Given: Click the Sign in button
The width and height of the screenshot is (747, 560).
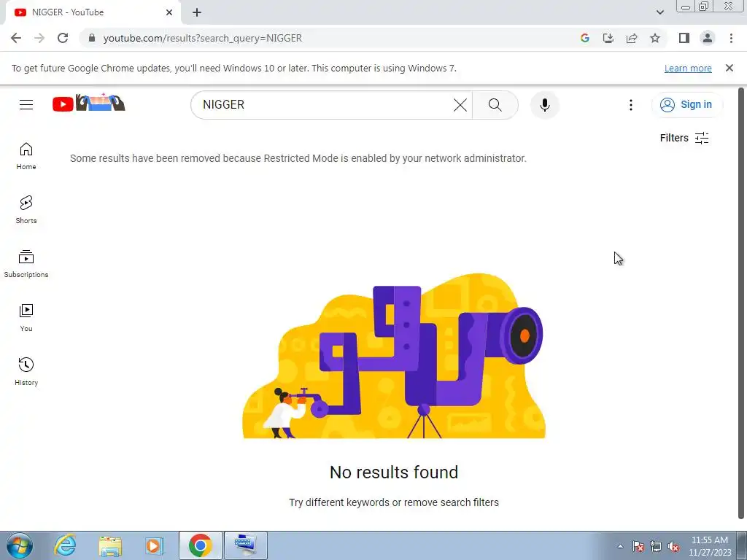Looking at the screenshot, I should coord(686,104).
